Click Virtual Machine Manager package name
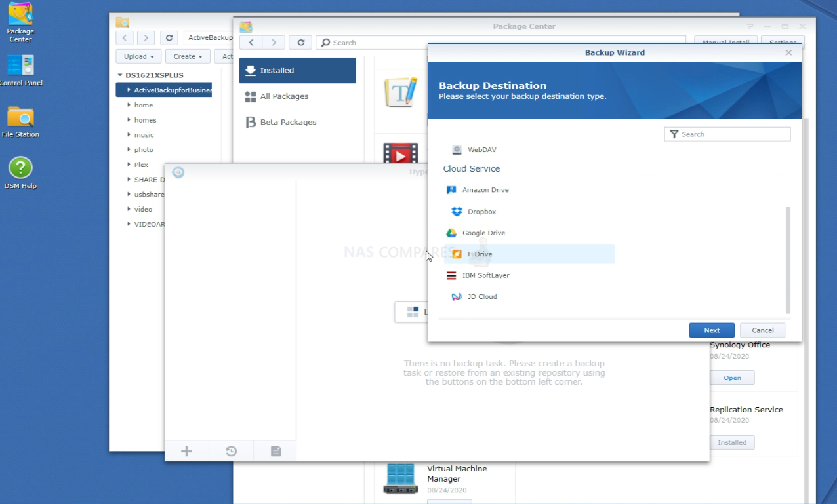Viewport: 837px width, 504px height. (457, 474)
